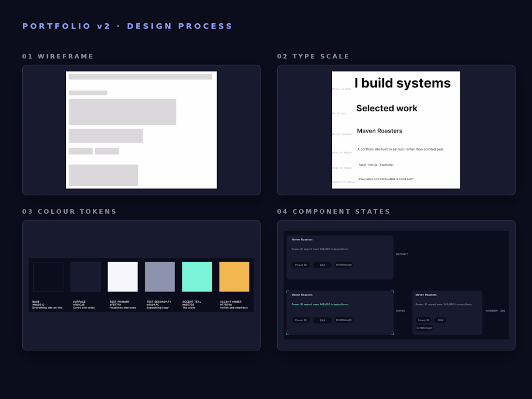The height and width of the screenshot is (399, 532).
Task: Click the 'Power BI' chip in narrow card
Action: click(424, 320)
